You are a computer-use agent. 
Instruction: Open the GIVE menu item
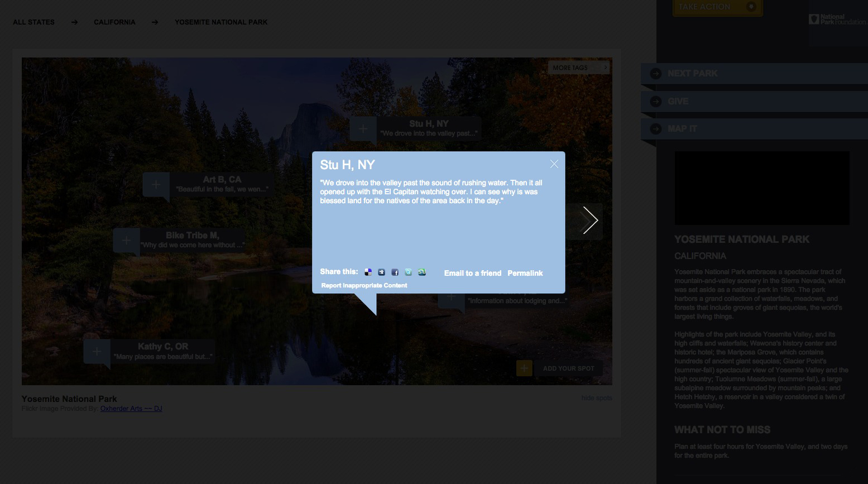point(754,101)
